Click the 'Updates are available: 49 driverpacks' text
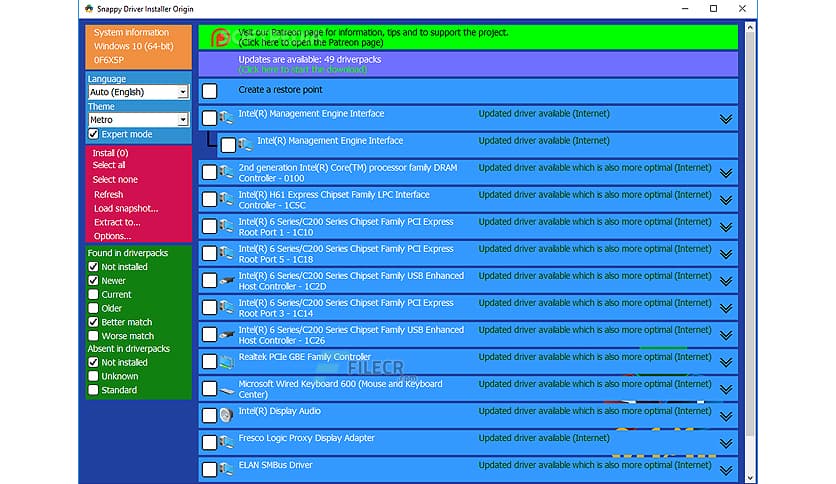Image resolution: width=836 pixels, height=484 pixels. [x=310, y=59]
